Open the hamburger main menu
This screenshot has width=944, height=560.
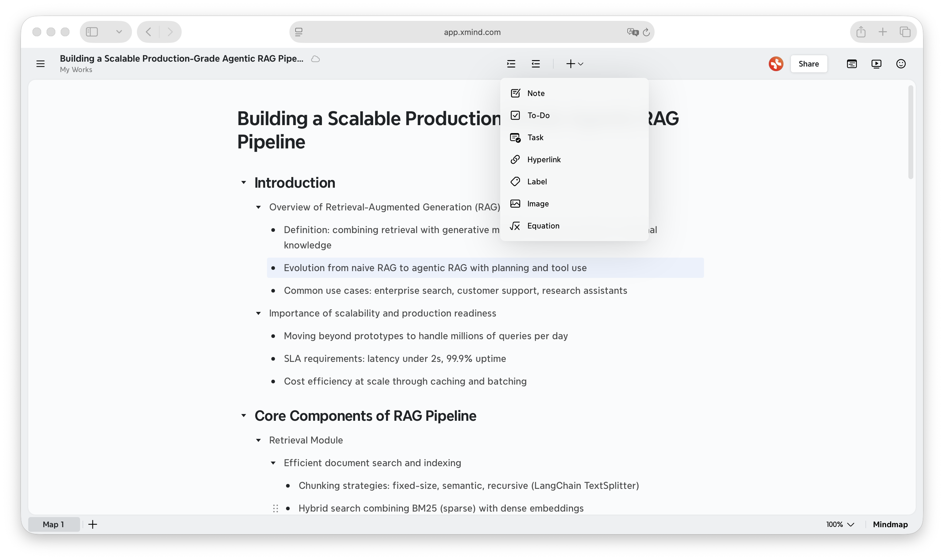point(41,64)
